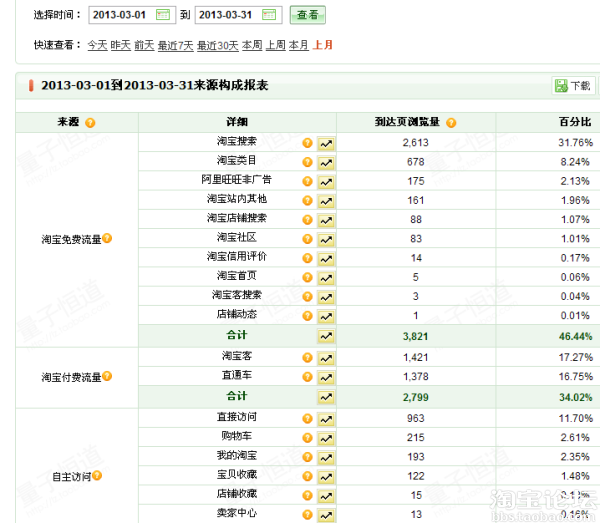The width and height of the screenshot is (600, 523).
Task: Click the help icon for 卖家中心
Action: click(x=307, y=515)
